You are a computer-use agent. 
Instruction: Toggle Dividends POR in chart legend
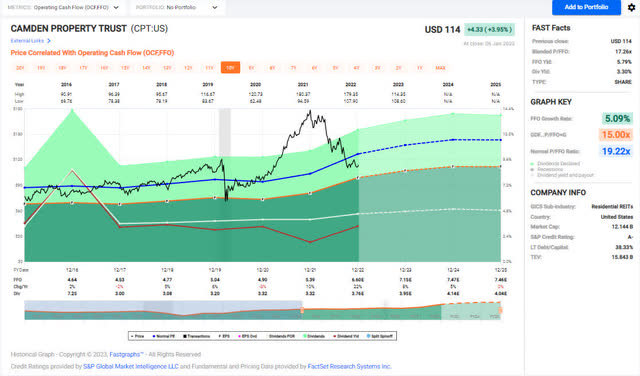click(x=281, y=336)
